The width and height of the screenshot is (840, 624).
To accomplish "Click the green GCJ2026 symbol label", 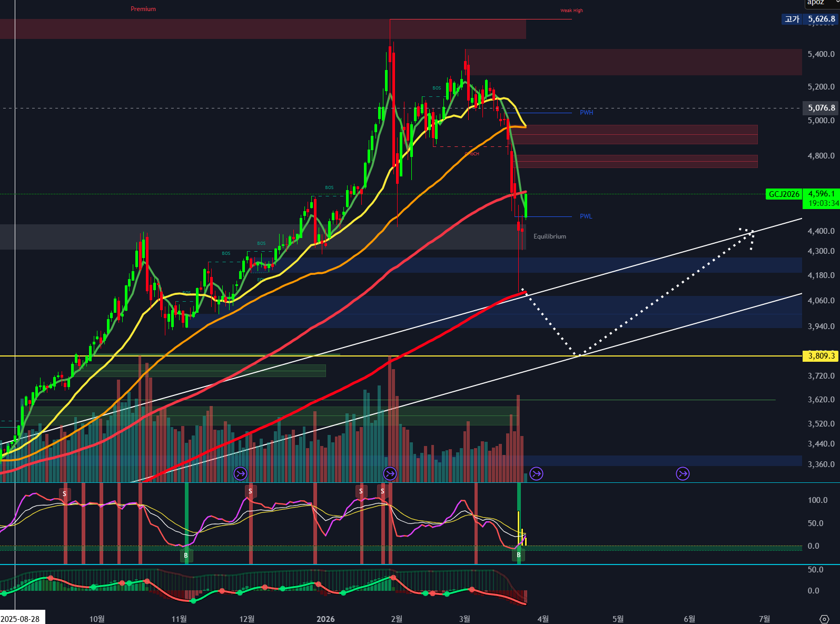I will click(x=784, y=194).
